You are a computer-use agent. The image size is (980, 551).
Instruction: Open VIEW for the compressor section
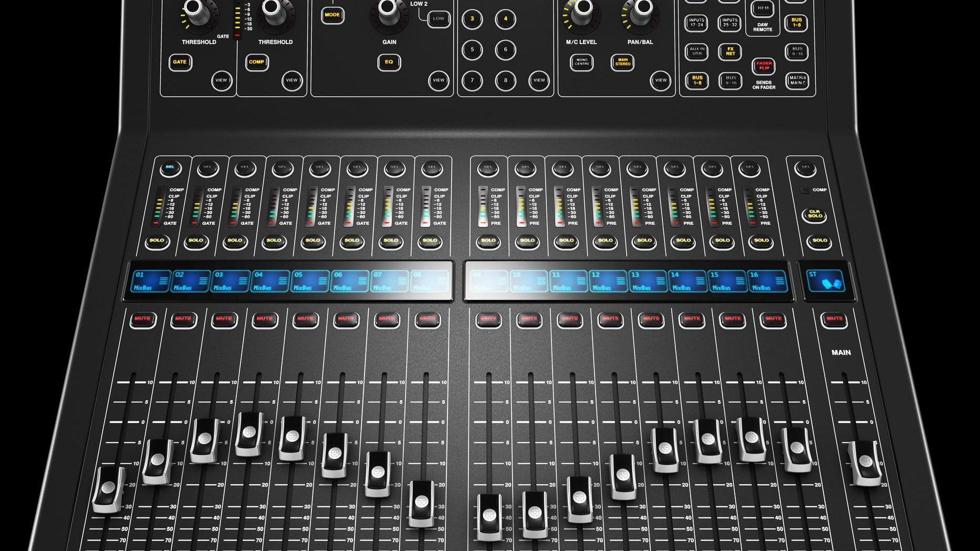point(291,80)
